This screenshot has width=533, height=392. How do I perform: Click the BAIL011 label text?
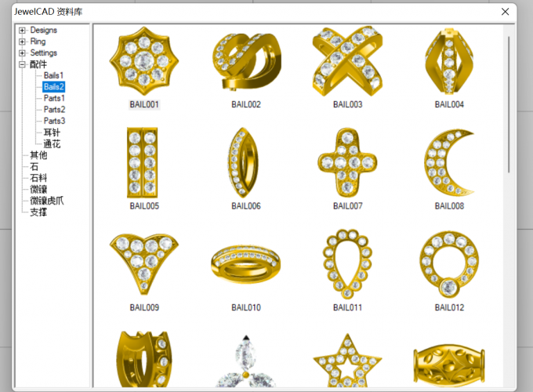coord(348,307)
